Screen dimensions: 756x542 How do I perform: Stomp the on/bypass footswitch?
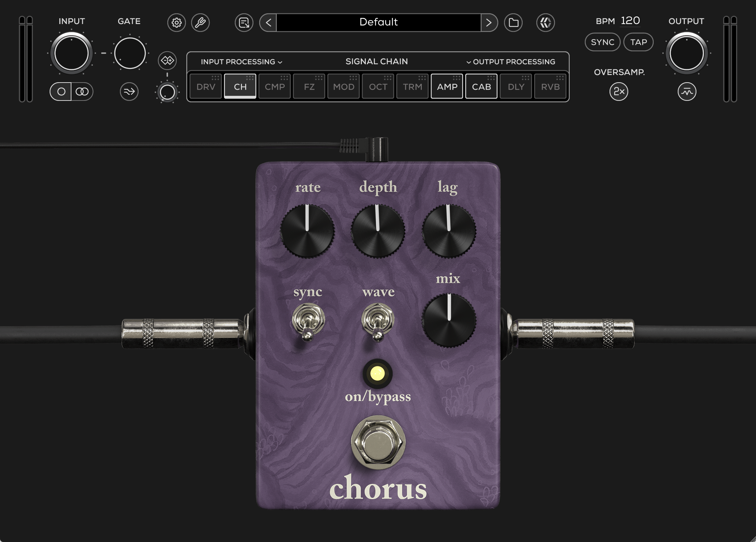(x=378, y=442)
